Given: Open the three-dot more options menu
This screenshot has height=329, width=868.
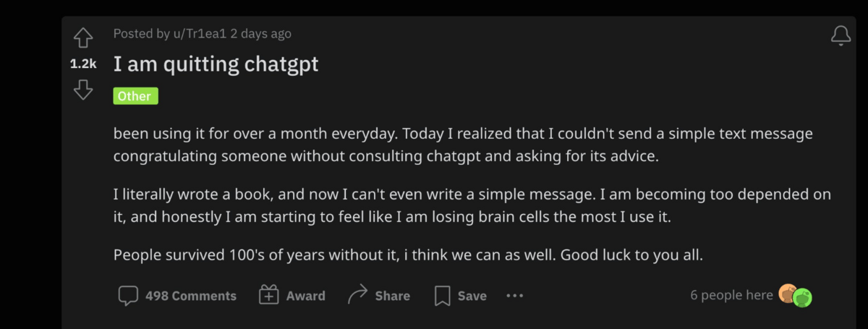Looking at the screenshot, I should click(x=514, y=295).
